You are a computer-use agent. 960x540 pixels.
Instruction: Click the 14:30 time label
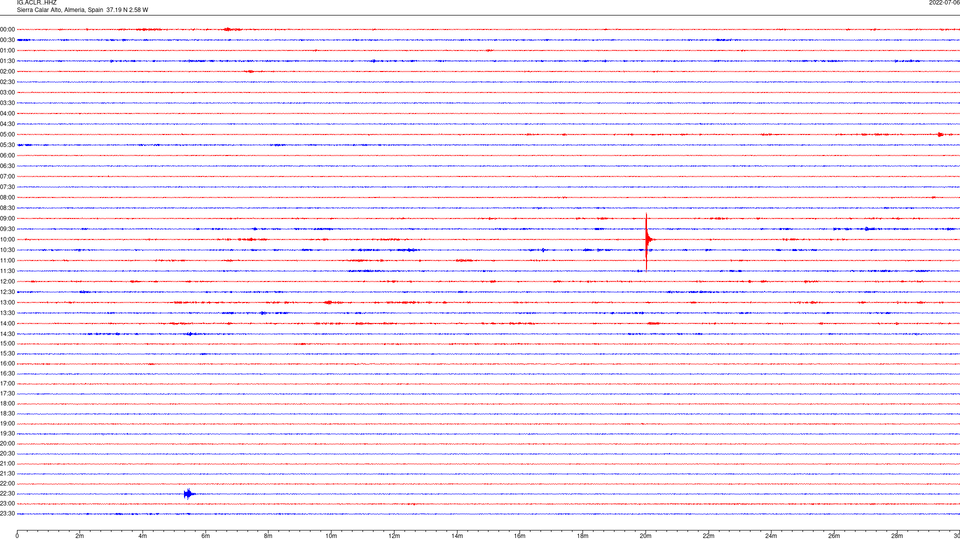click(x=7, y=334)
